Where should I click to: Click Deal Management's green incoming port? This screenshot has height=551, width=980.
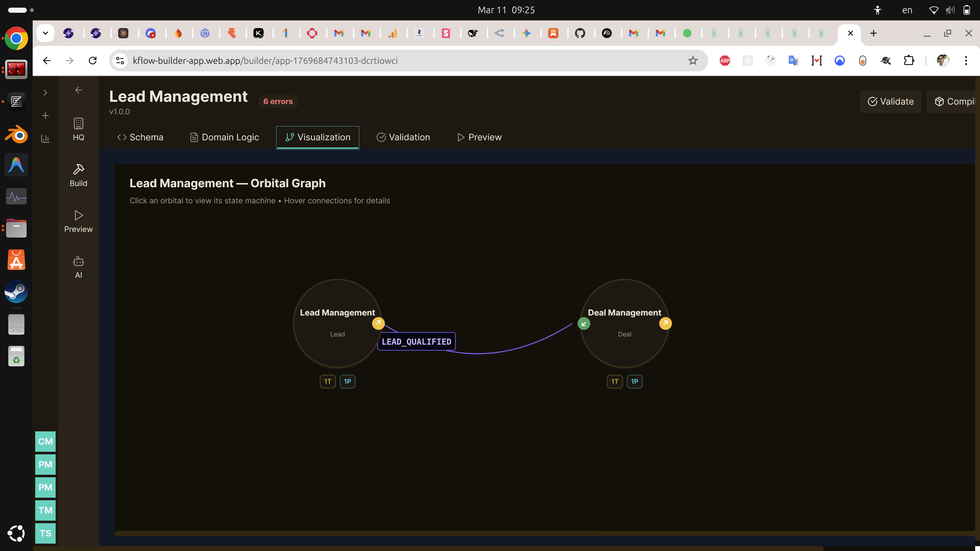pyautogui.click(x=584, y=324)
